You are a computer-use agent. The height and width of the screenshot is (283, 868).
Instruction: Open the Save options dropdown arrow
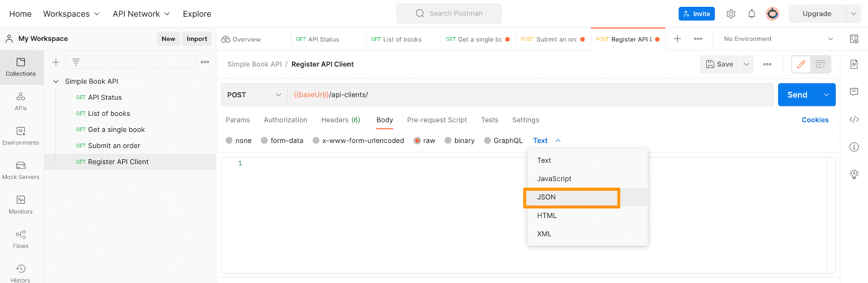tap(746, 64)
